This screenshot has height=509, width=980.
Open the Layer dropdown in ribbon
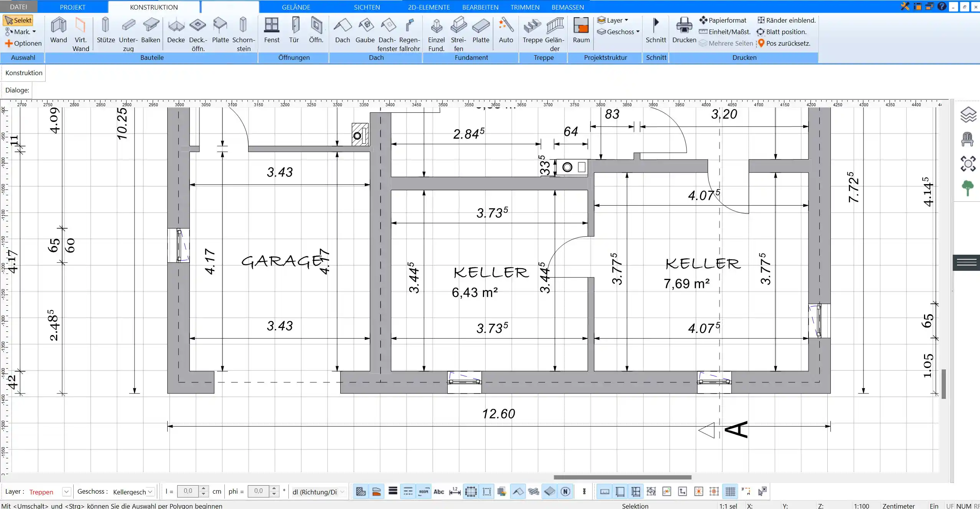coord(613,20)
